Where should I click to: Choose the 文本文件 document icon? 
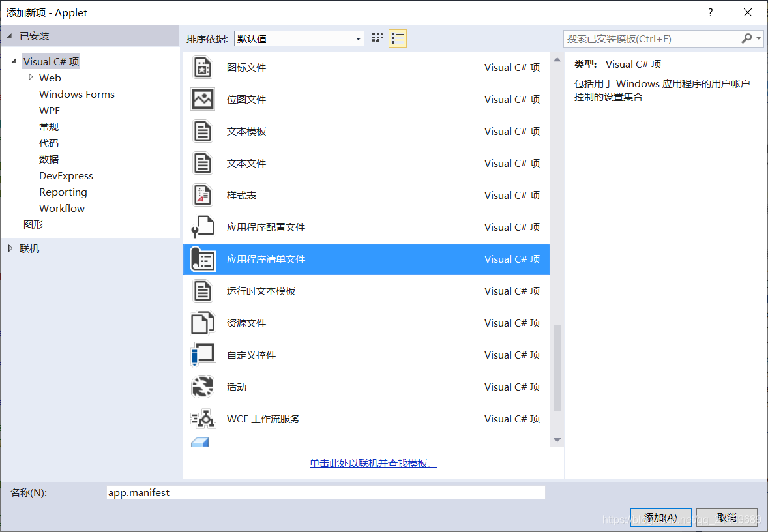pyautogui.click(x=202, y=163)
